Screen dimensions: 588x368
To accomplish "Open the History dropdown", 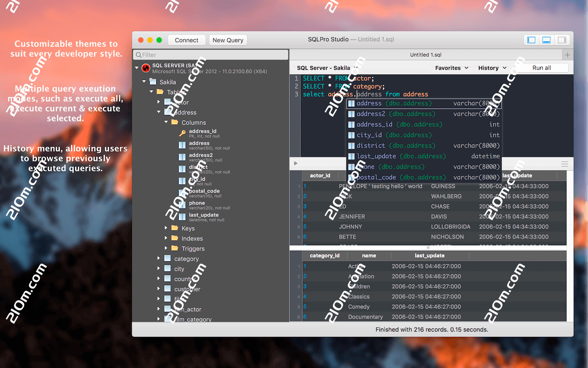I will pos(492,68).
